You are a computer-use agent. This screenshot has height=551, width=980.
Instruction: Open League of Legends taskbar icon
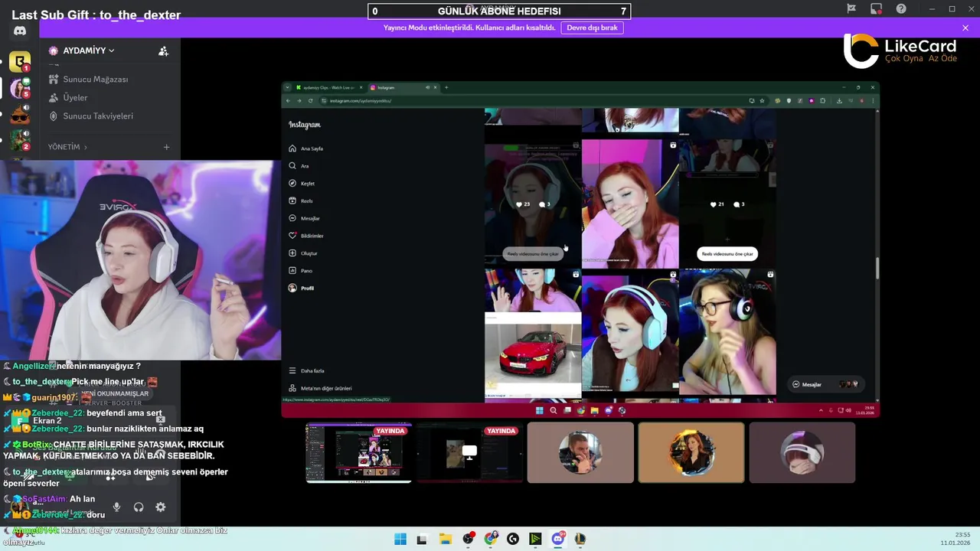point(580,539)
